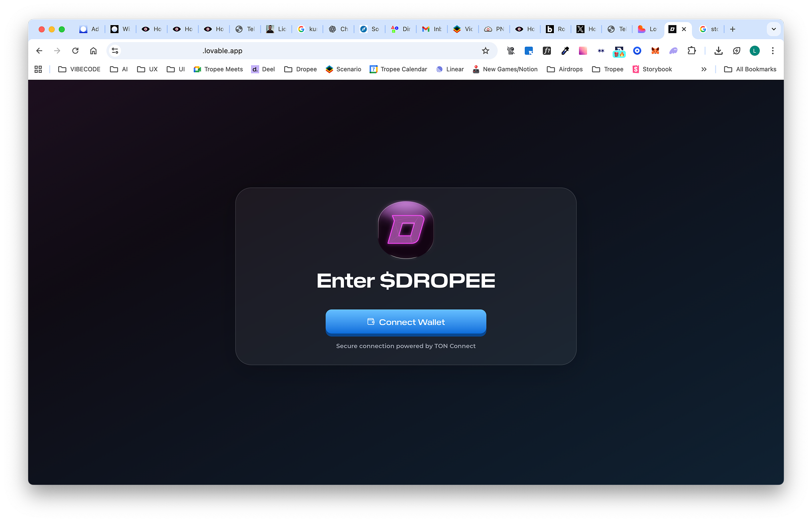Open the Storybook bookmark
This screenshot has height=522, width=812.
coord(652,69)
